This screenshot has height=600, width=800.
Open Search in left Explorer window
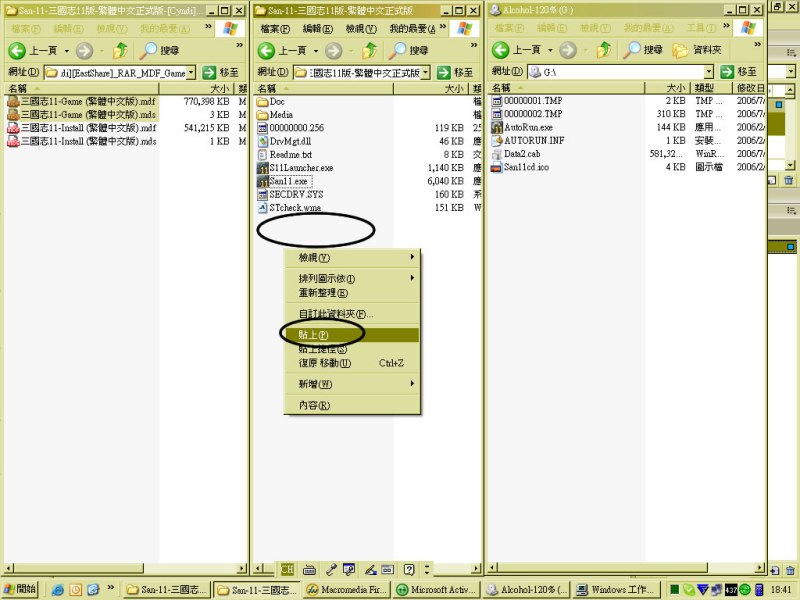160,50
